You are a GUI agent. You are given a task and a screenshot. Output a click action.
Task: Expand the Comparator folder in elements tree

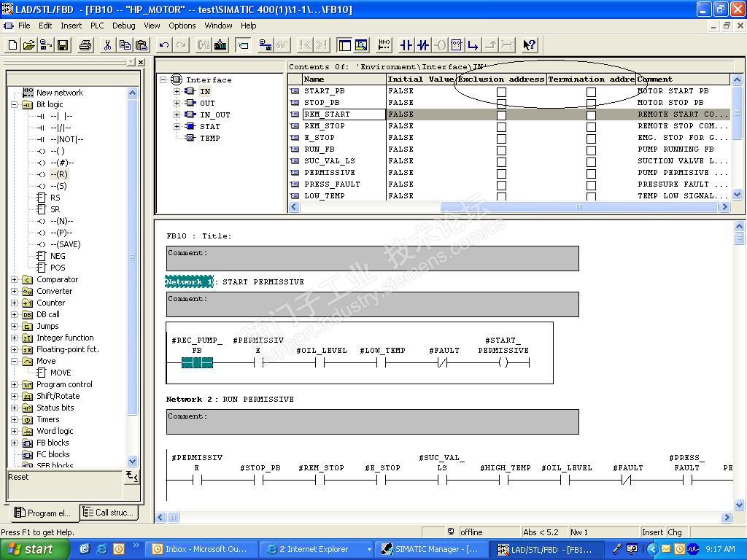point(15,279)
